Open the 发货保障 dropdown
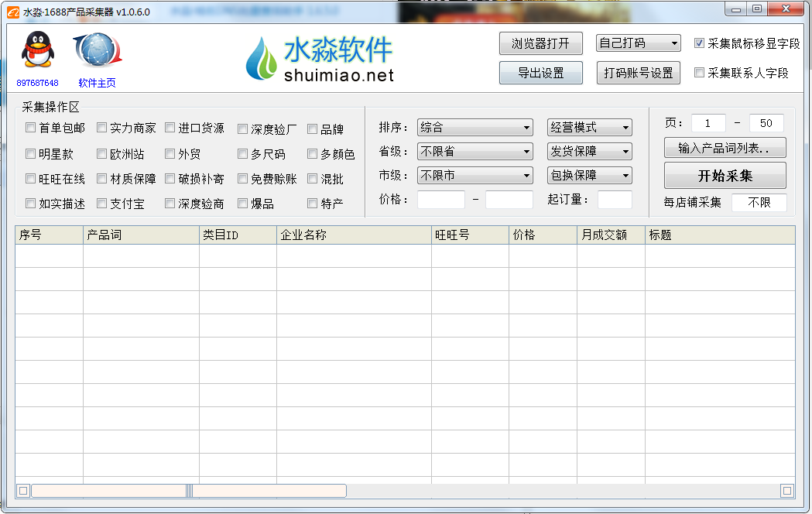 589,151
